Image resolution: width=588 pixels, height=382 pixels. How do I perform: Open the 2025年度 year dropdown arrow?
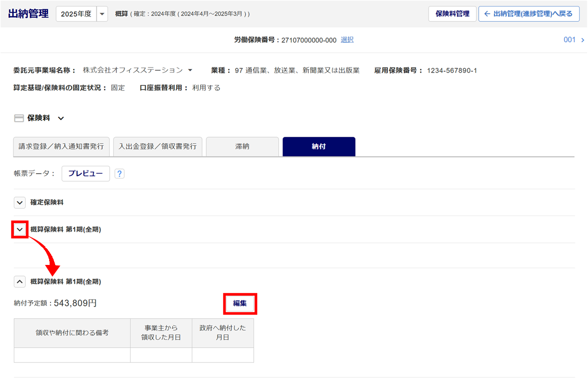[x=102, y=14]
